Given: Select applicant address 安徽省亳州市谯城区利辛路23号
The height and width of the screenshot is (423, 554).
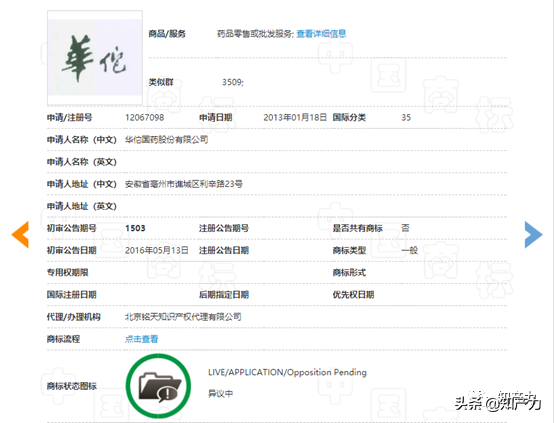Looking at the screenshot, I should (x=184, y=184).
